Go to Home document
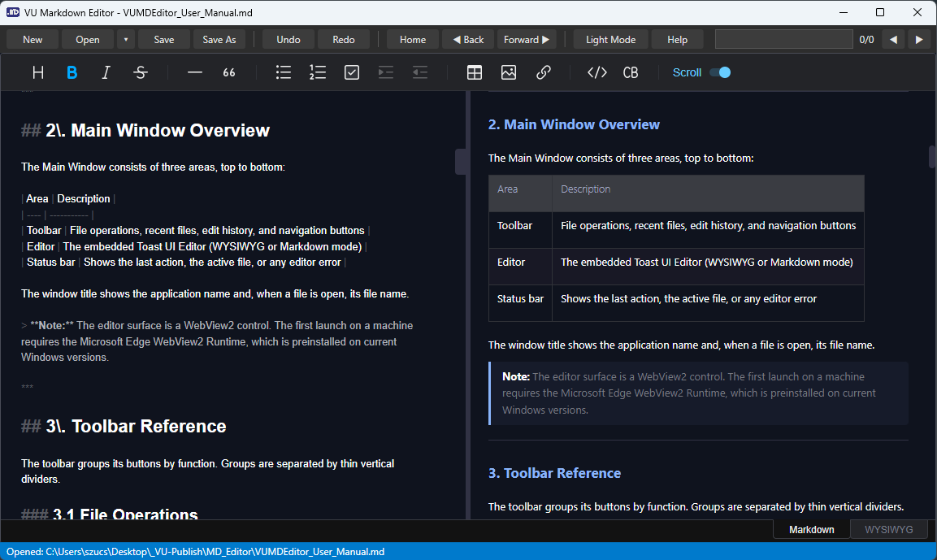The image size is (937, 560). click(x=413, y=40)
